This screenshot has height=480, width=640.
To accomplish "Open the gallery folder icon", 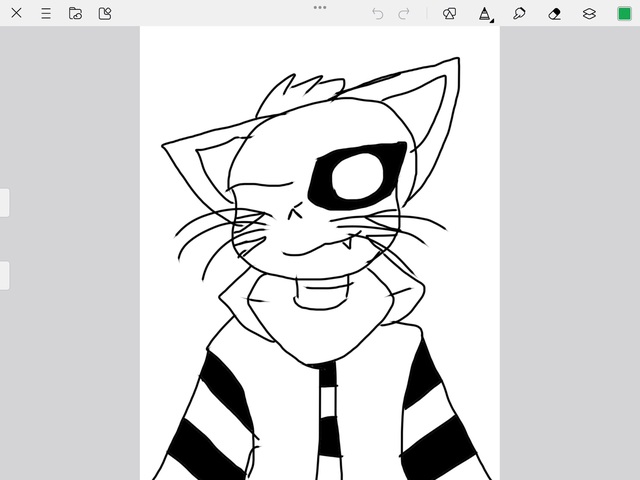I will point(75,13).
